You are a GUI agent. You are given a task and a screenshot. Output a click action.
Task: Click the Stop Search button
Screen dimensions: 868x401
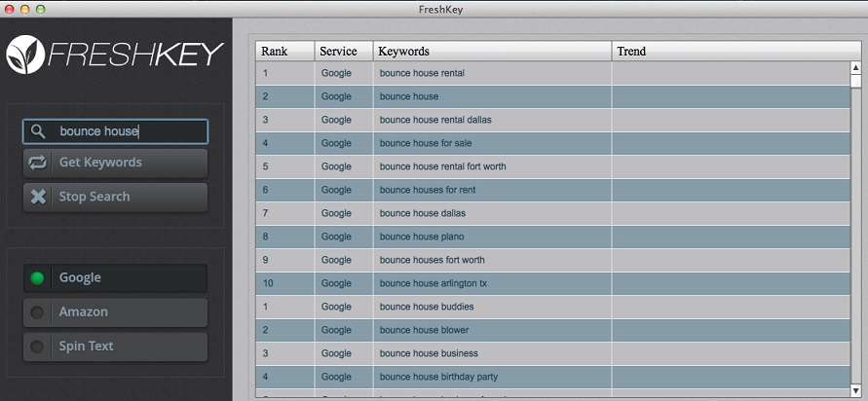[115, 197]
